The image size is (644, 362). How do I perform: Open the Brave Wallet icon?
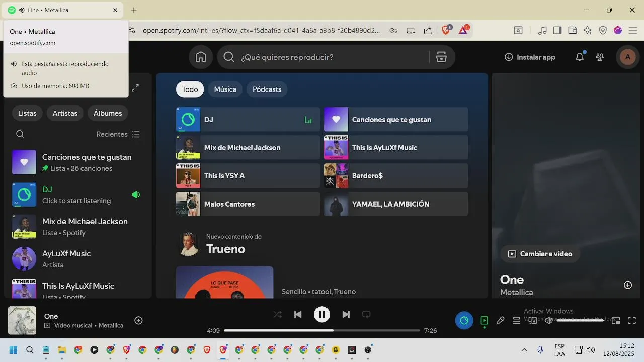(572, 30)
